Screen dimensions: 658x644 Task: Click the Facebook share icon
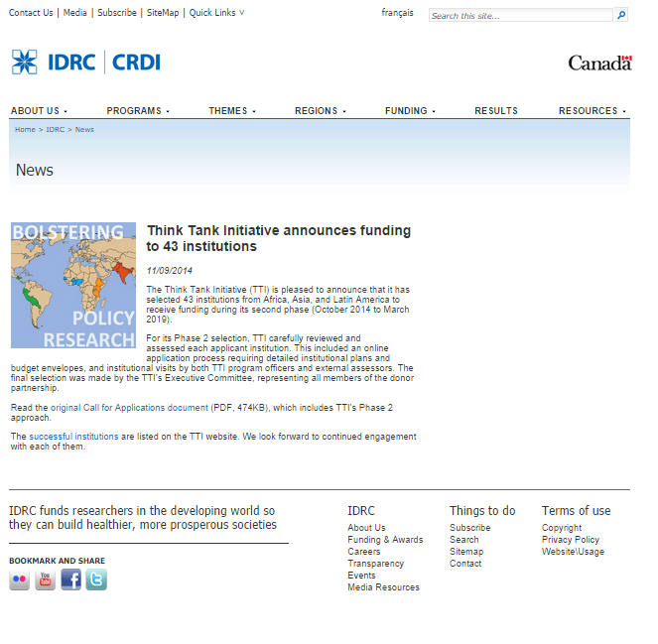71,580
